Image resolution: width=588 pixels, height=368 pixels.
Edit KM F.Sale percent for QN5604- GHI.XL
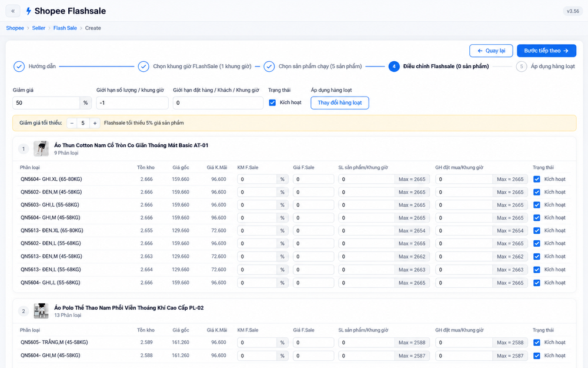(258, 179)
